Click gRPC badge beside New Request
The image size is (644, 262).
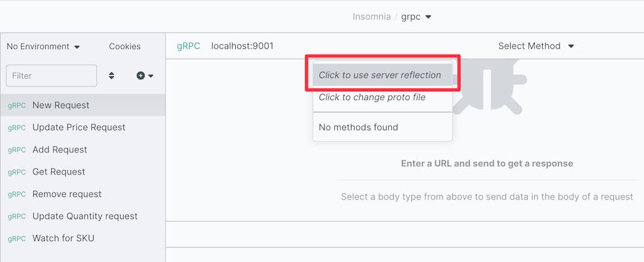[16, 105]
